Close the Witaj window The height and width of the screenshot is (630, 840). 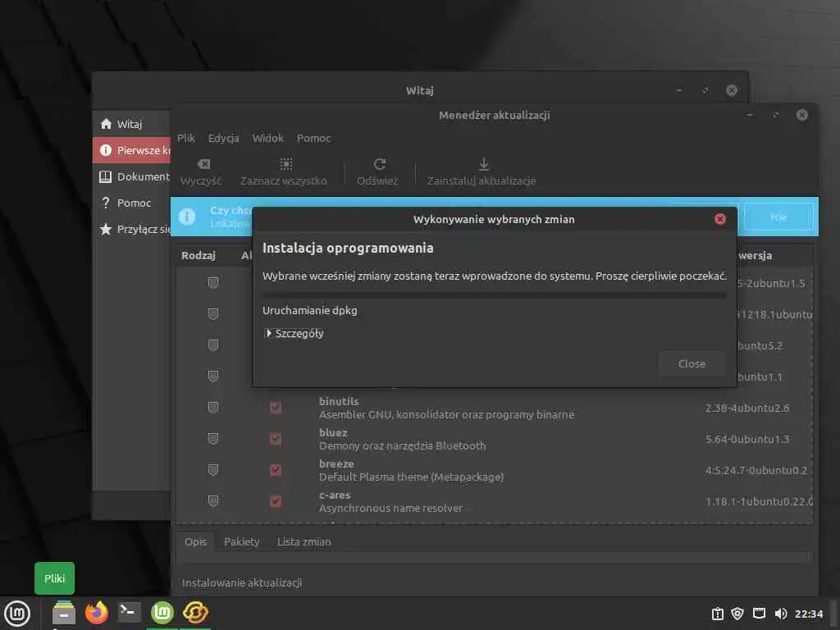[x=731, y=90]
